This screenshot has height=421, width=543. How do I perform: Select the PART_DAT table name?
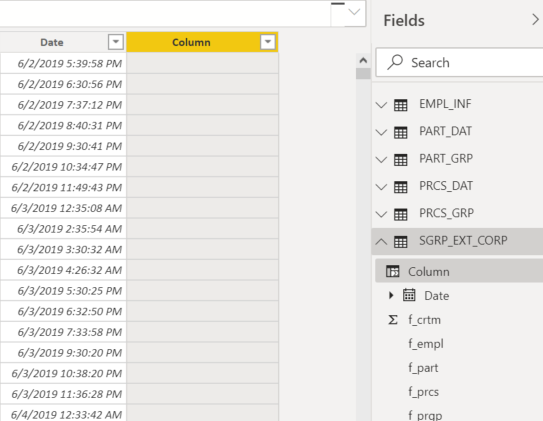[445, 131]
